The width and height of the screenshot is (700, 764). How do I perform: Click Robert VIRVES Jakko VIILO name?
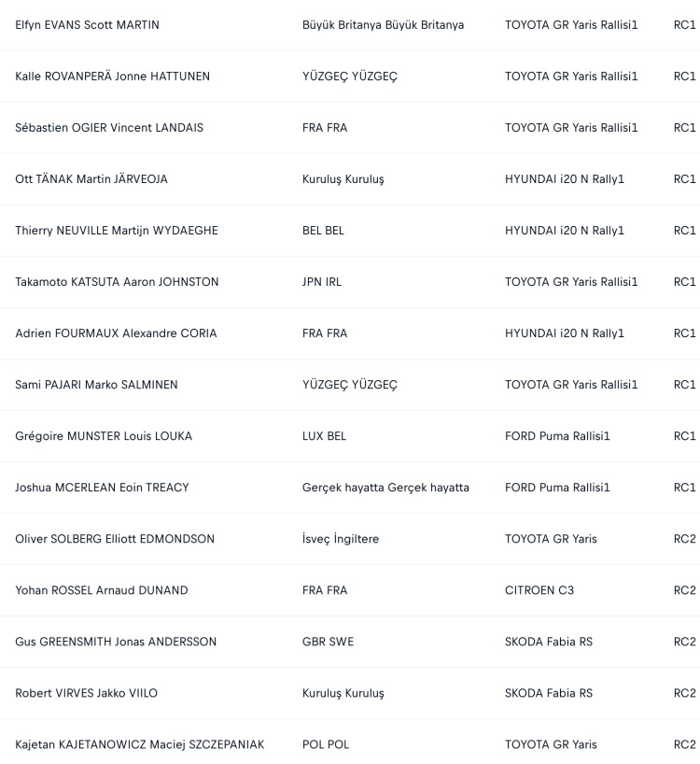point(86,693)
